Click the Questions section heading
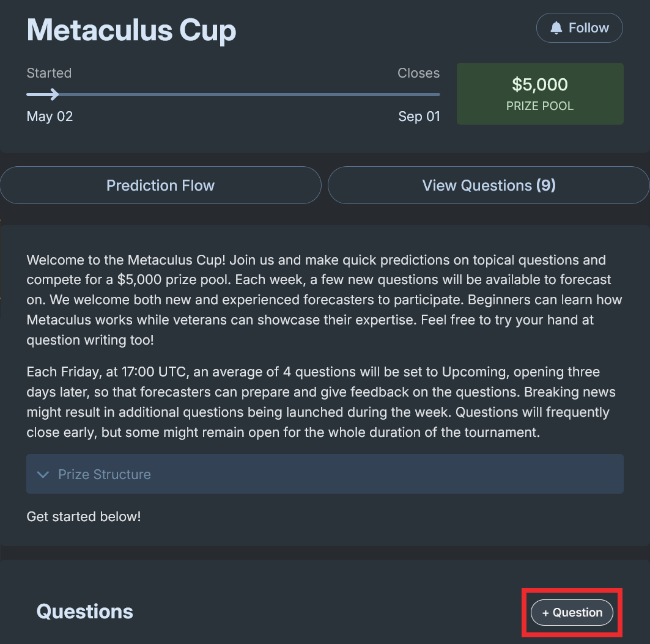This screenshot has height=644, width=650. pos(84,611)
